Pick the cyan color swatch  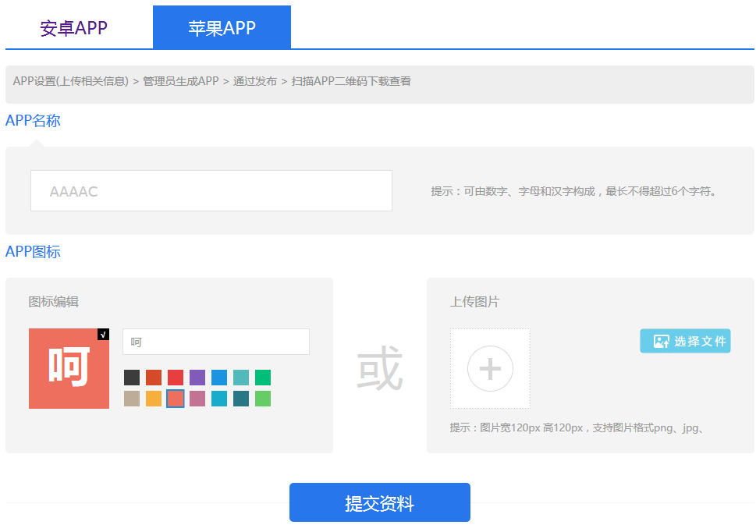[x=219, y=399]
